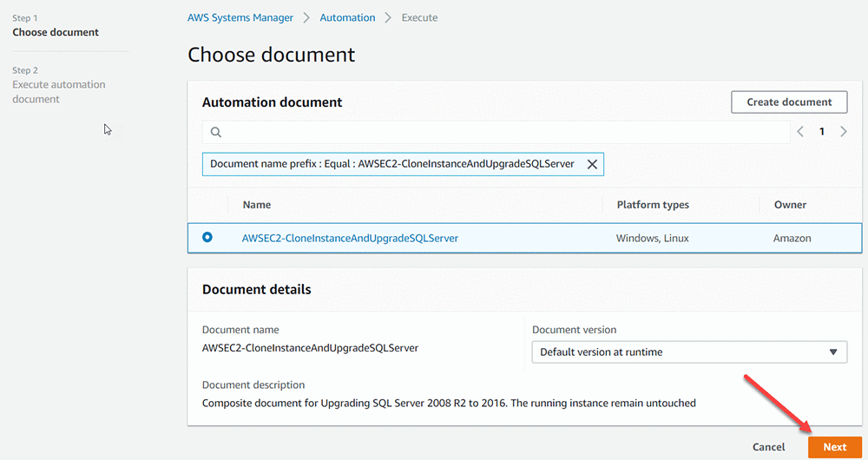868x460 pixels.
Task: Click the filter chip label text
Action: click(392, 164)
